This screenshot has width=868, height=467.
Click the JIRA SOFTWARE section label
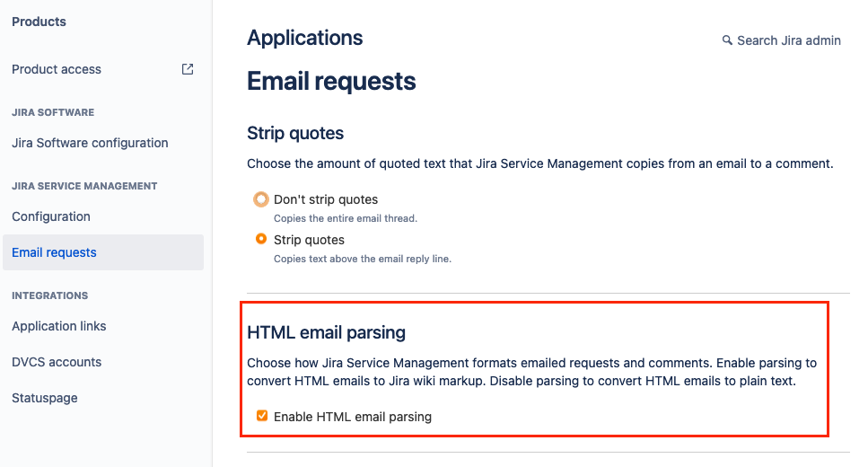point(53,112)
